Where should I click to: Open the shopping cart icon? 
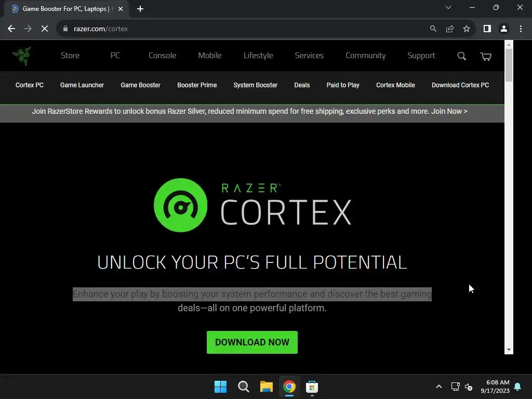click(486, 56)
